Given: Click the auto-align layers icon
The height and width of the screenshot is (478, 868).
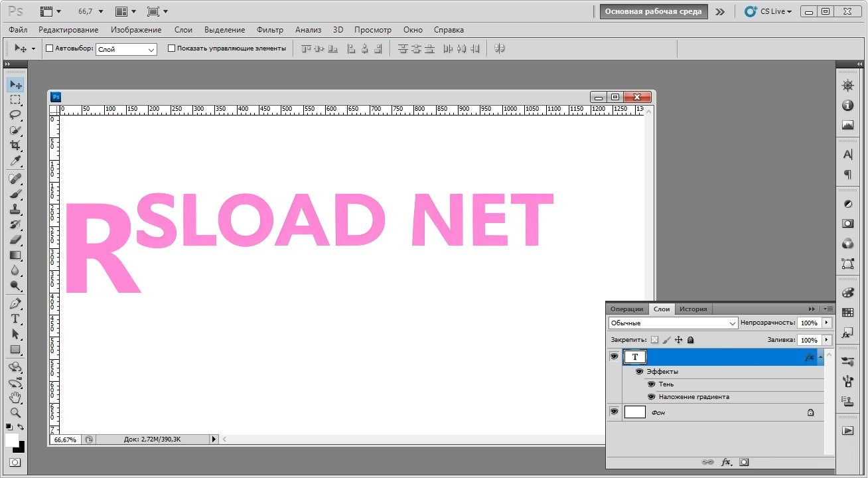Looking at the screenshot, I should coord(500,48).
